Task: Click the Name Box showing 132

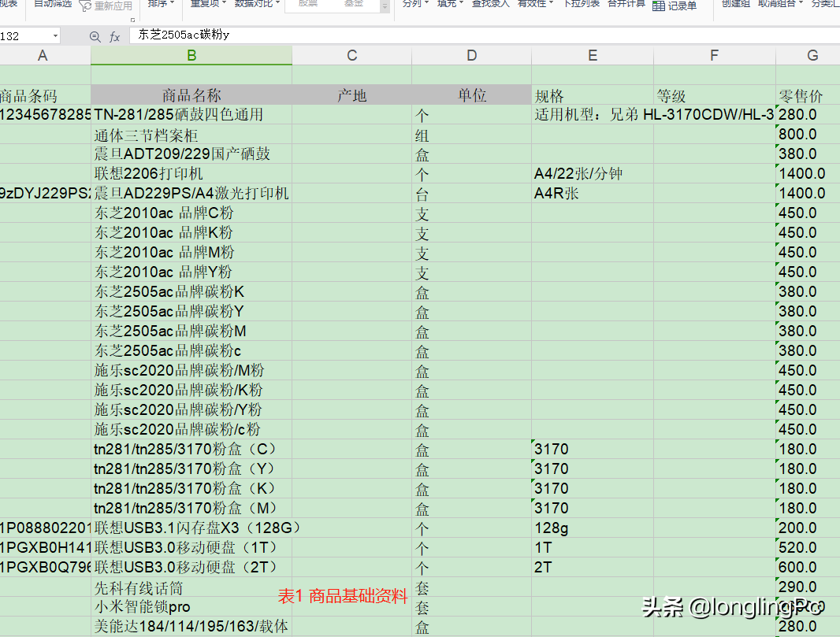Action: (25, 36)
